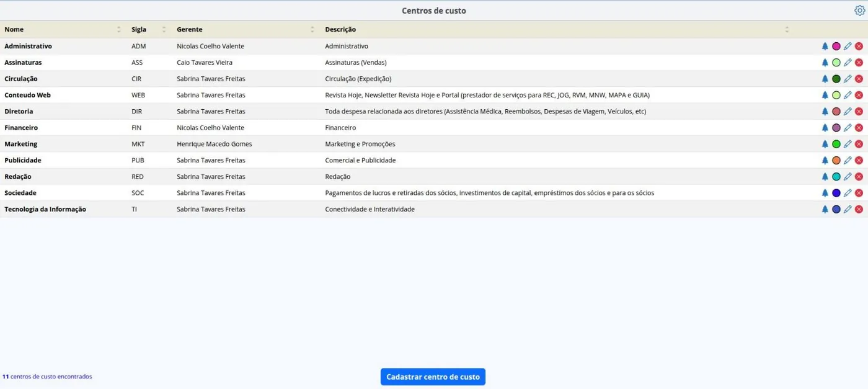Click the Cadastrar centro de custo button
Viewport: 868px width, 389px height.
pos(433,377)
